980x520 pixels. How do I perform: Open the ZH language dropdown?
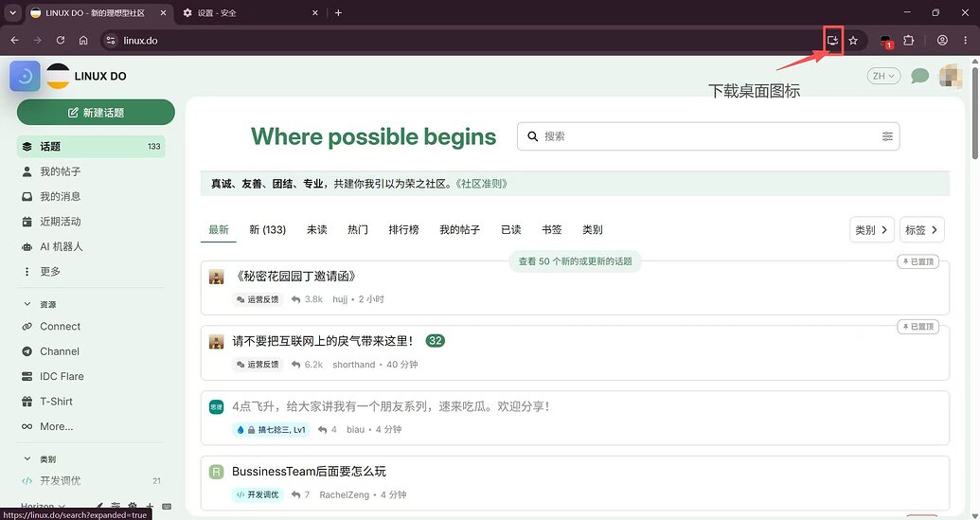[883, 77]
